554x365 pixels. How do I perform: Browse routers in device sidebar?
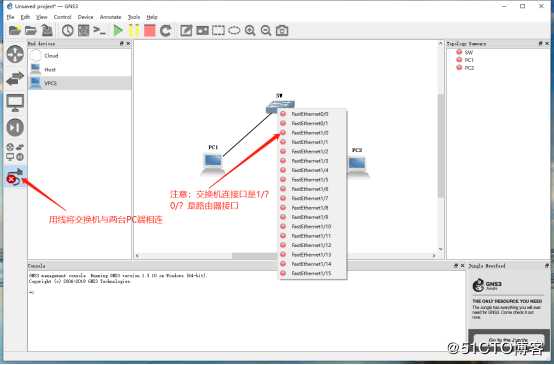15,54
